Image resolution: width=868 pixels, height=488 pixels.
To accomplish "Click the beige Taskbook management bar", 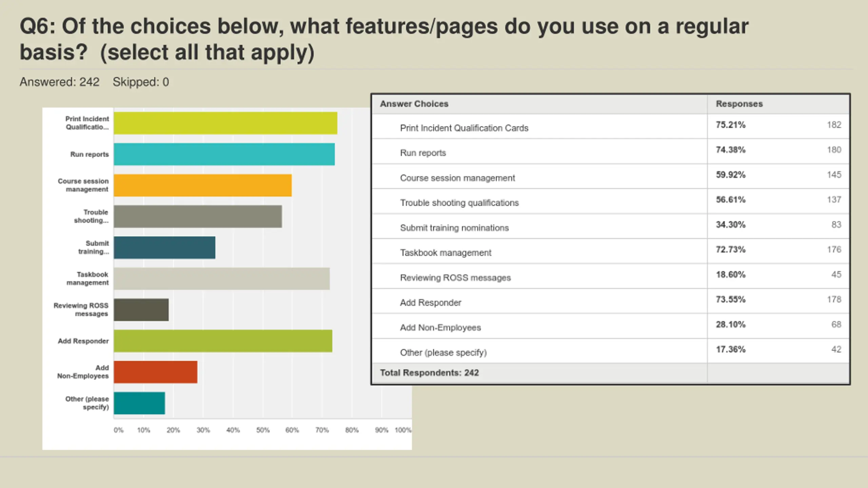I will tap(222, 279).
